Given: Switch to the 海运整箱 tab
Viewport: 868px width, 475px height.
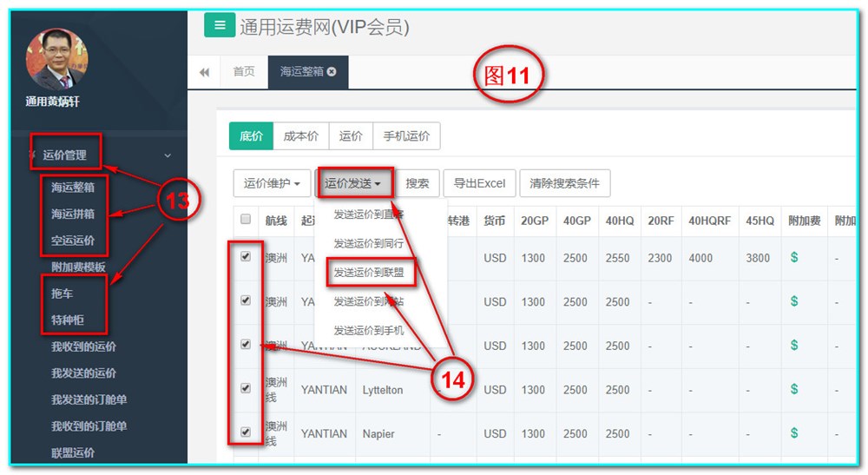Looking at the screenshot, I should tap(308, 71).
